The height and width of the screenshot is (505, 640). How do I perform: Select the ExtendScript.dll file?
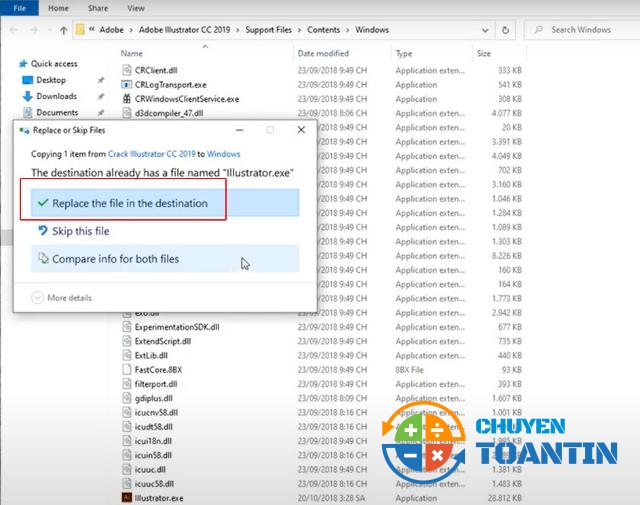coord(163,341)
